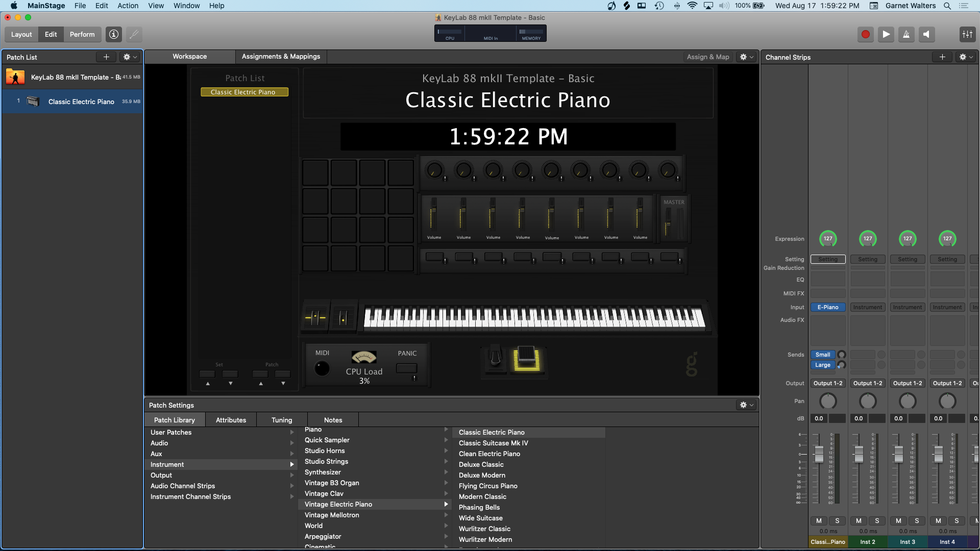980x551 pixels.
Task: Click the expression pedal icon in workspace
Action: point(526,359)
